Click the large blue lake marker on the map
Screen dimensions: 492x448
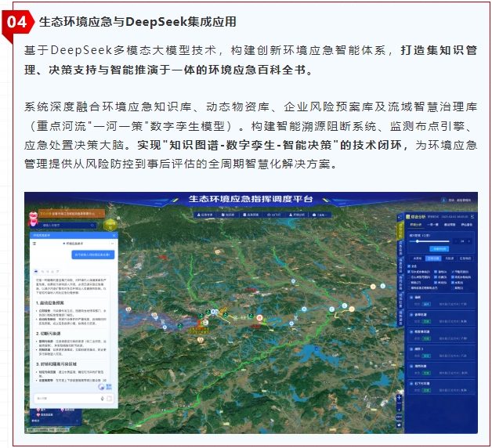[x=317, y=349]
